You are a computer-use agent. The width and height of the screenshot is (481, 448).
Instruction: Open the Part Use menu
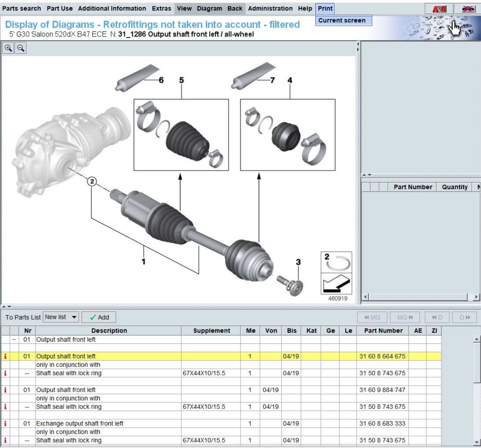(60, 8)
